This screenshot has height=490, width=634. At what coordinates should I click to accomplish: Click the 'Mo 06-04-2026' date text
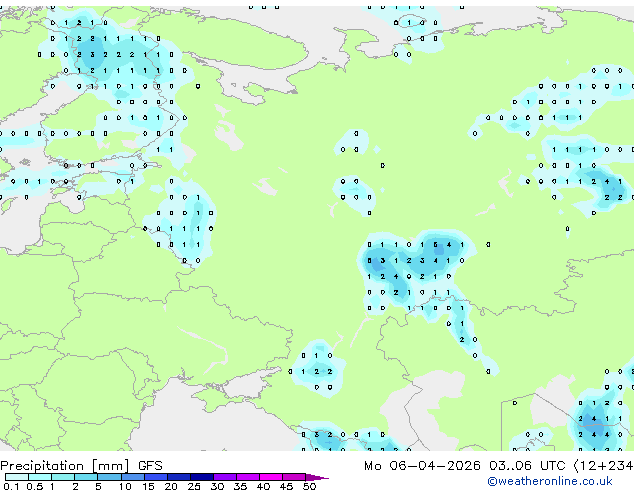pos(422,466)
